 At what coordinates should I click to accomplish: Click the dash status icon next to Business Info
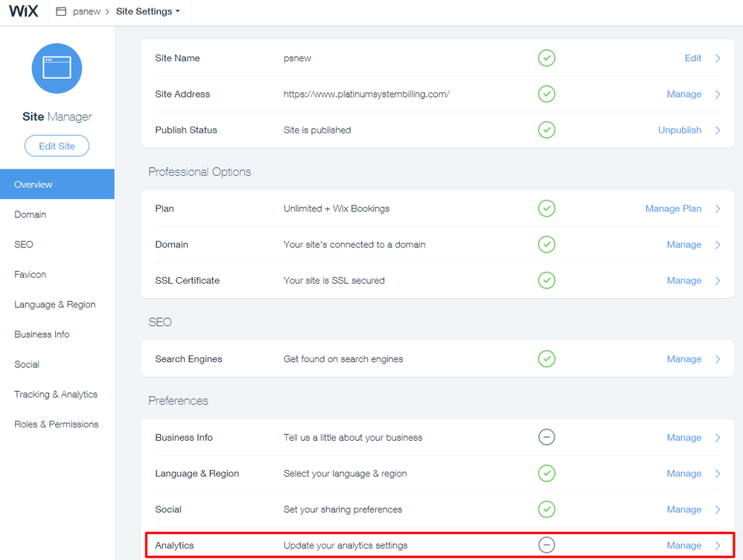pyautogui.click(x=546, y=437)
